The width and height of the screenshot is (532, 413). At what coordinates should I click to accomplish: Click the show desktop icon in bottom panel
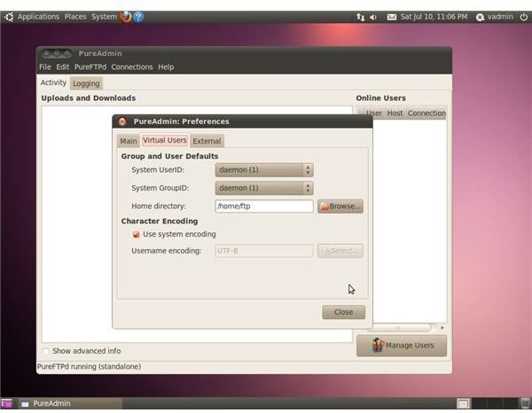(6, 403)
